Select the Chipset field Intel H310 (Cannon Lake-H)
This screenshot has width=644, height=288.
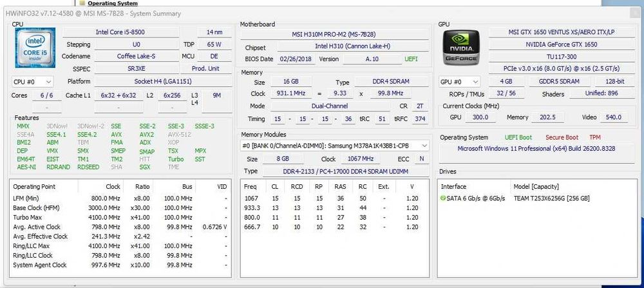353,46
